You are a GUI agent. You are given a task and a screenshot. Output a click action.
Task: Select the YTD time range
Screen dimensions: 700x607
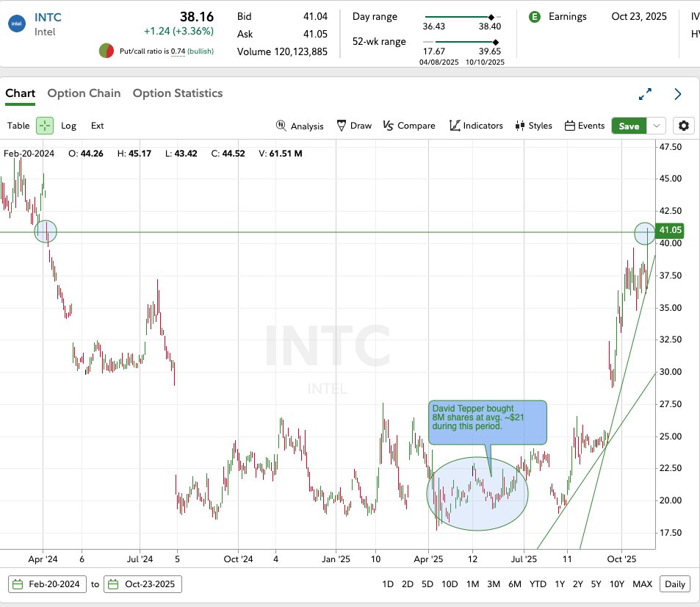[x=538, y=584]
